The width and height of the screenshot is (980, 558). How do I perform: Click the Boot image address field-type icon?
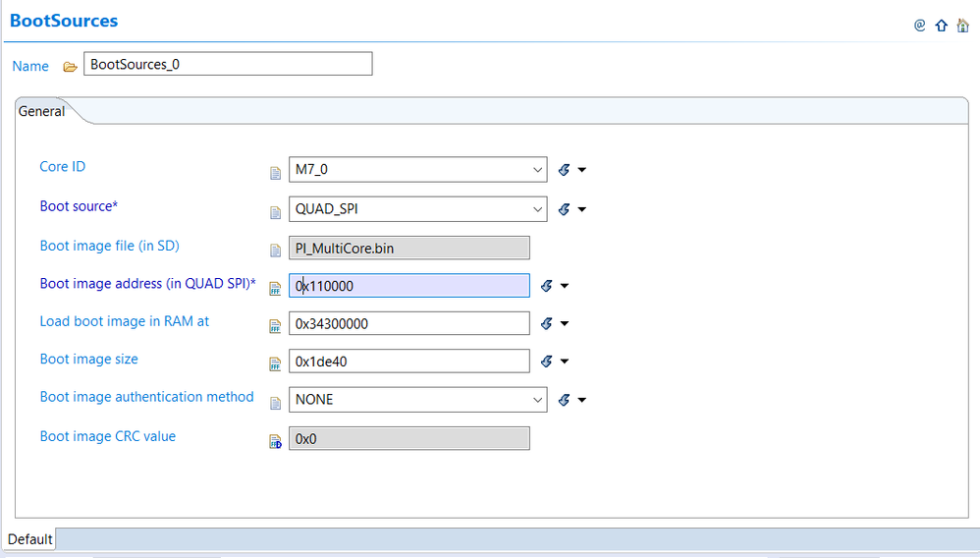(276, 287)
